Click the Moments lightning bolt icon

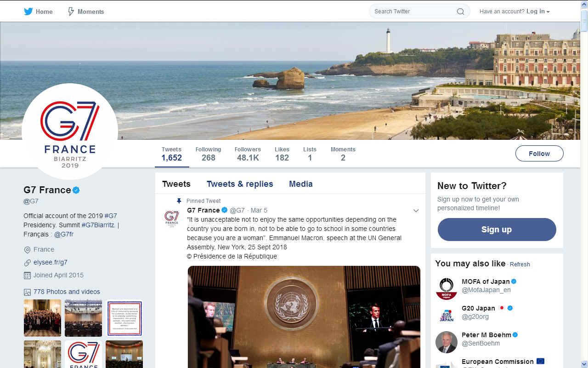[x=71, y=11]
